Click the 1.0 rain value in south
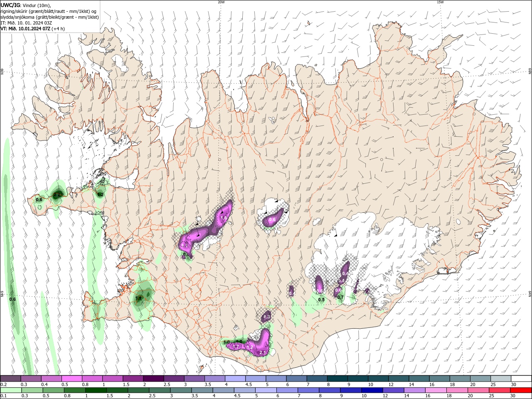 coord(227,342)
